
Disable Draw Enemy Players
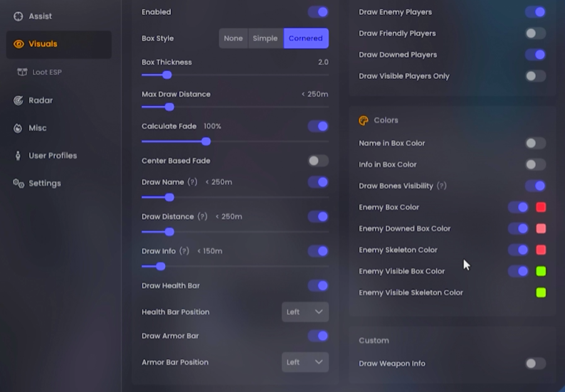535,12
